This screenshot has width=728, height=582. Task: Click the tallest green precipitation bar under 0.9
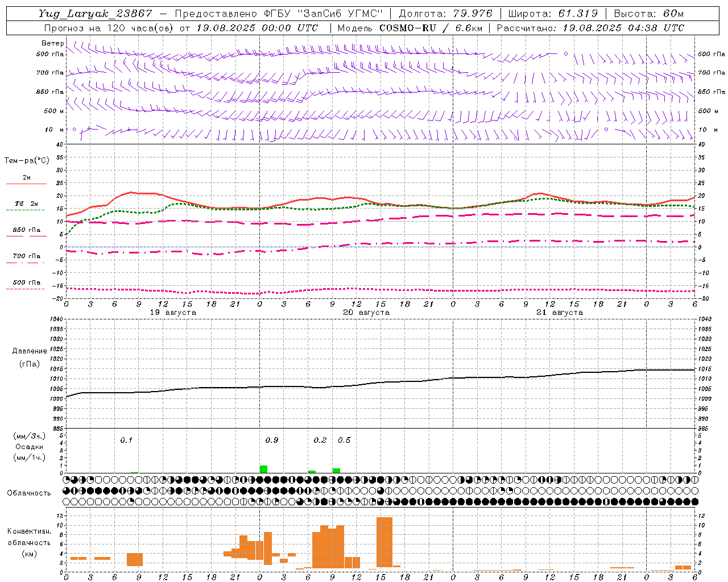tap(263, 469)
